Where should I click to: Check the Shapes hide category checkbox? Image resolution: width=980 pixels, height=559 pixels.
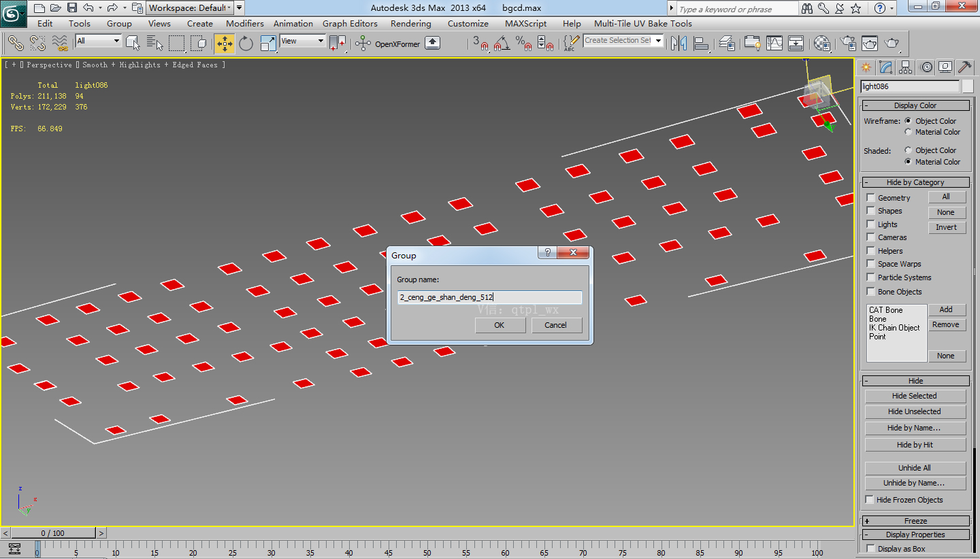[870, 211]
